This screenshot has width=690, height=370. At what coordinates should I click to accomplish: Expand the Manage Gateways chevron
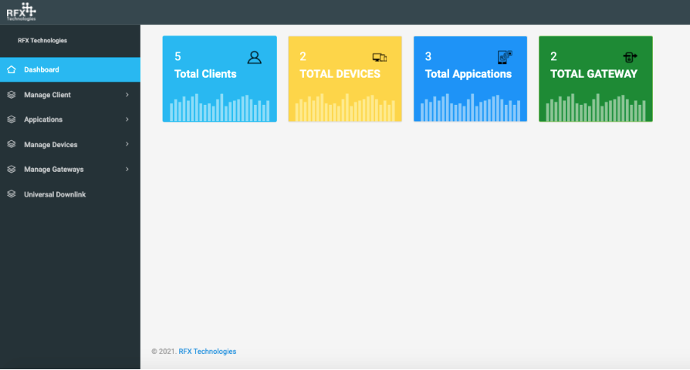[127, 169]
